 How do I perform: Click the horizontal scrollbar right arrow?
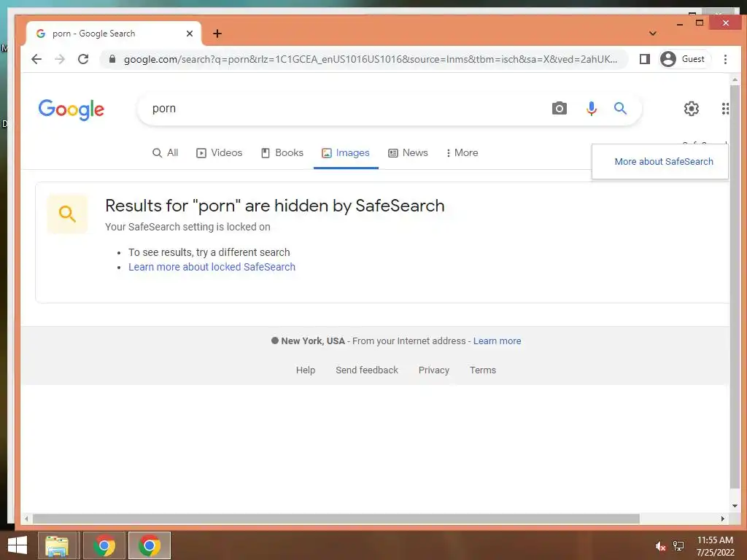click(x=723, y=518)
